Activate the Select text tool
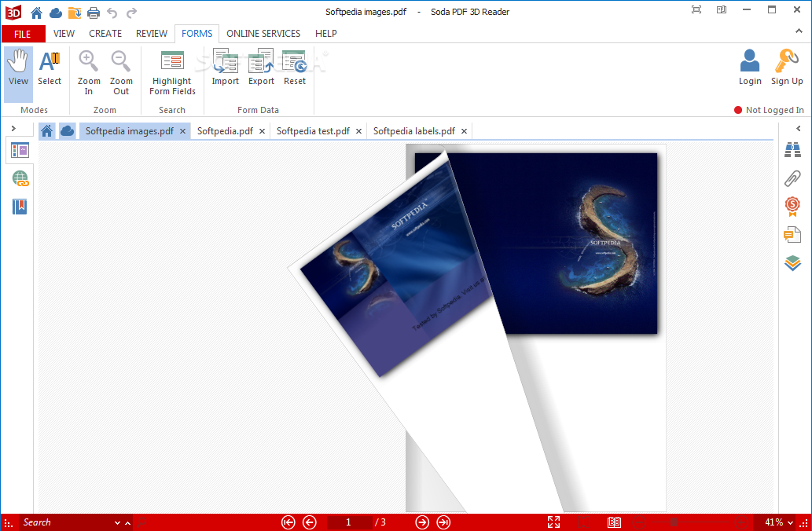This screenshot has height=531, width=812. (50, 69)
